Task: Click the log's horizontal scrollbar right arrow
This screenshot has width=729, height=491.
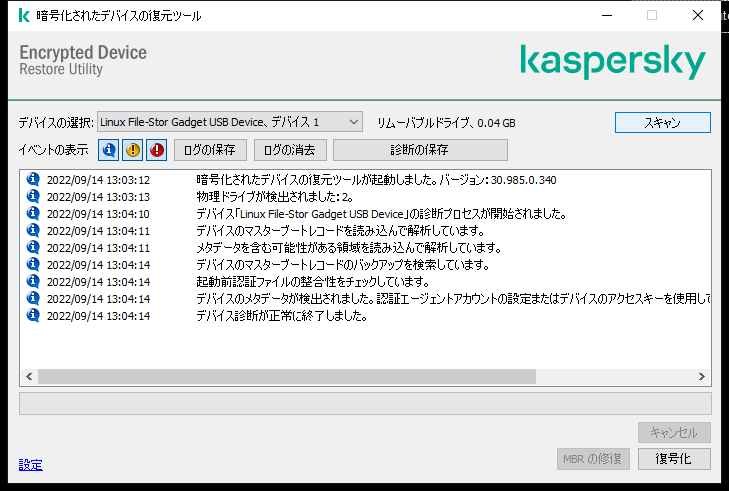Action: [x=702, y=377]
